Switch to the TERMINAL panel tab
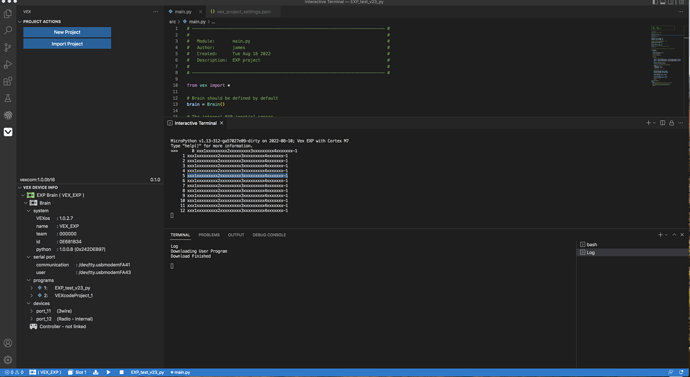Screen dimensions: 690x377 tap(180, 235)
